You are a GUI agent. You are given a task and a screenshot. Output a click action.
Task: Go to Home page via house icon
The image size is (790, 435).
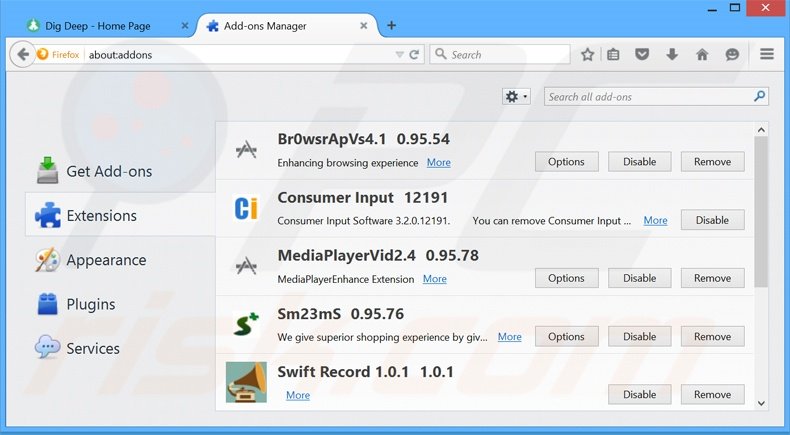[702, 54]
